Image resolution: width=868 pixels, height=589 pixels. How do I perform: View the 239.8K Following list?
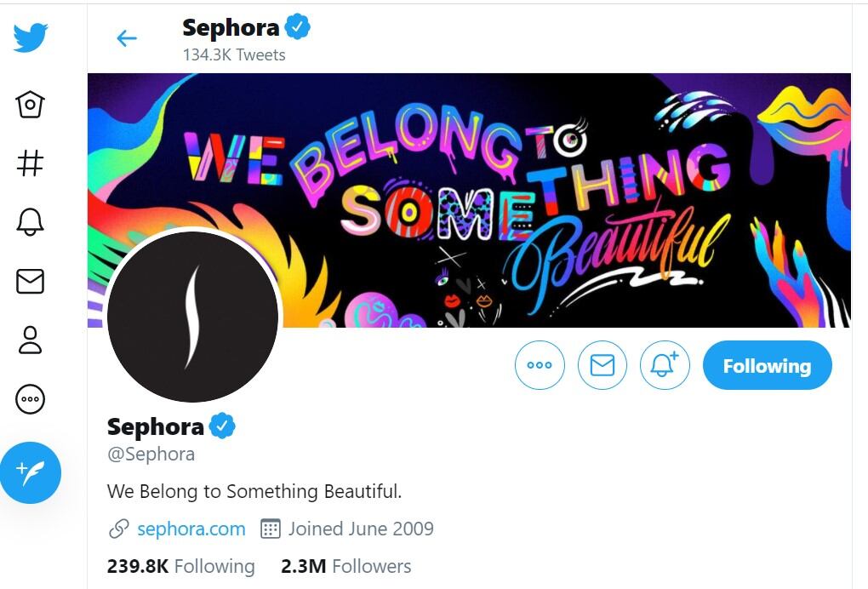tap(180, 566)
